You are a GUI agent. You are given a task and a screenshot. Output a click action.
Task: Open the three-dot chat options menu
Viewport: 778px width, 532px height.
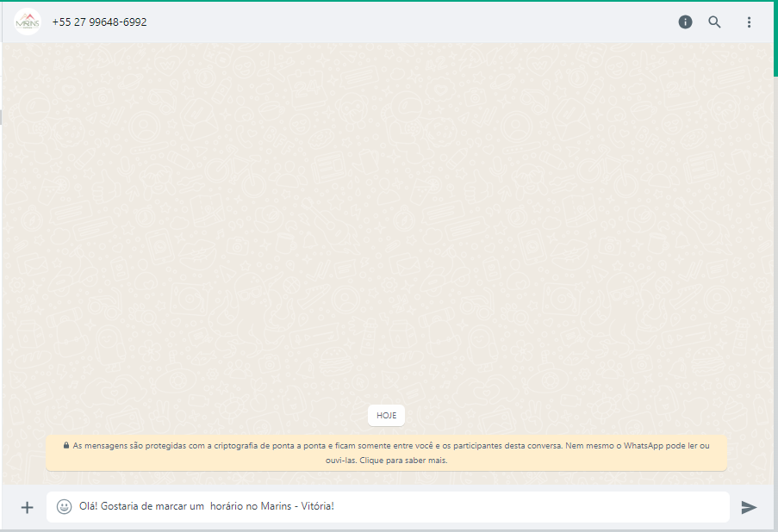coord(750,22)
